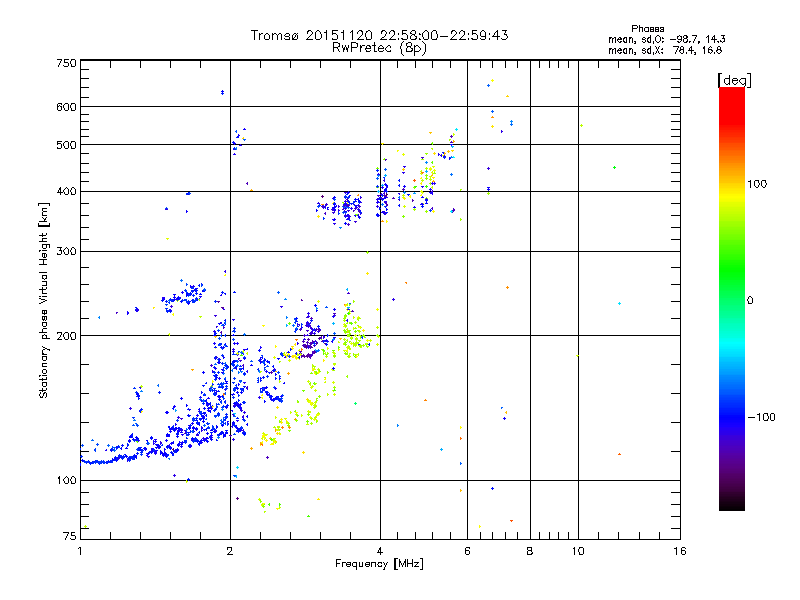Image resolution: width=800 pixels, height=600 pixels.
Task: Click the 'Stationary phase Virtual Height [km]' label
Action: click(44, 300)
